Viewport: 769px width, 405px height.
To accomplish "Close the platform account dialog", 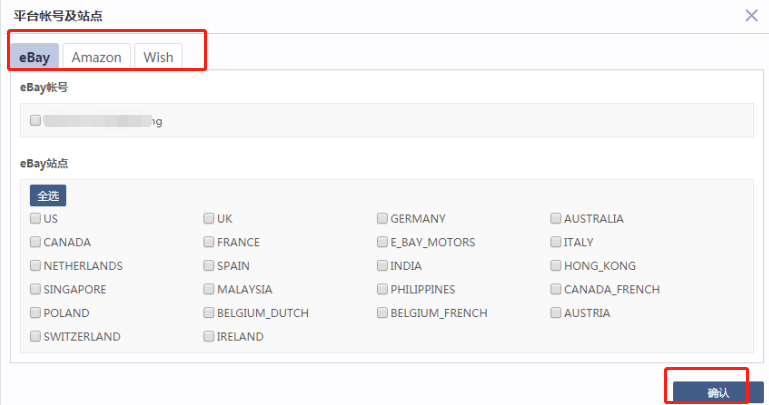I will point(751,16).
